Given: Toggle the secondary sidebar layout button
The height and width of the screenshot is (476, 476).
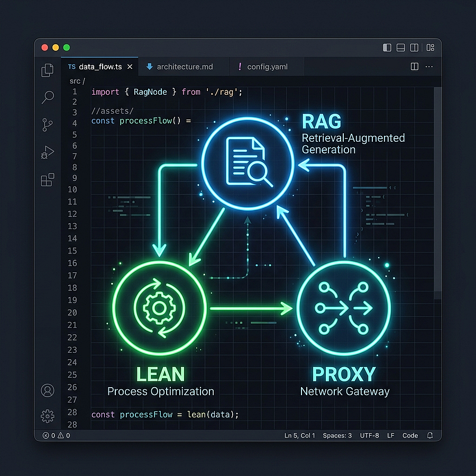Looking at the screenshot, I should pyautogui.click(x=415, y=48).
